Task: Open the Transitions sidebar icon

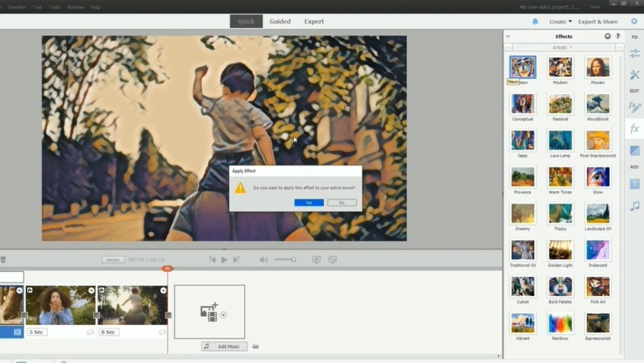Action: [x=635, y=151]
